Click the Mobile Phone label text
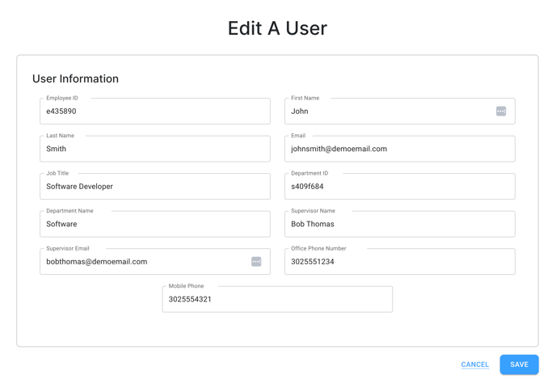Screen dimensions: 556x392 click(186, 286)
